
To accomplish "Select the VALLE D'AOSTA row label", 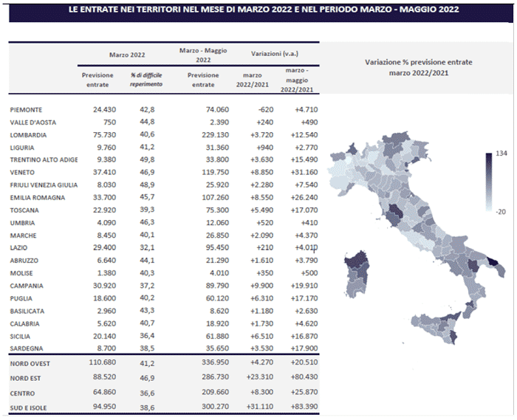I will [x=33, y=123].
